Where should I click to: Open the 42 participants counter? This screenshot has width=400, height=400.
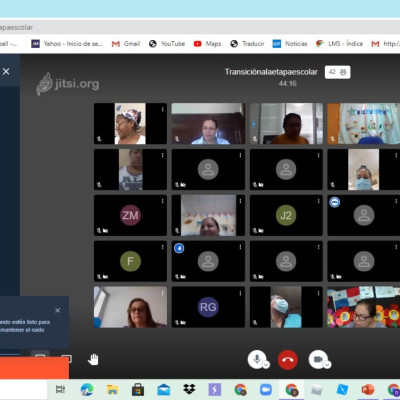click(338, 72)
